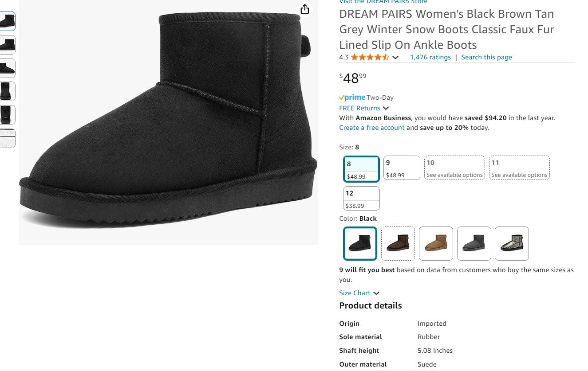
Task: Click the Amazon Prime logo
Action: click(352, 97)
